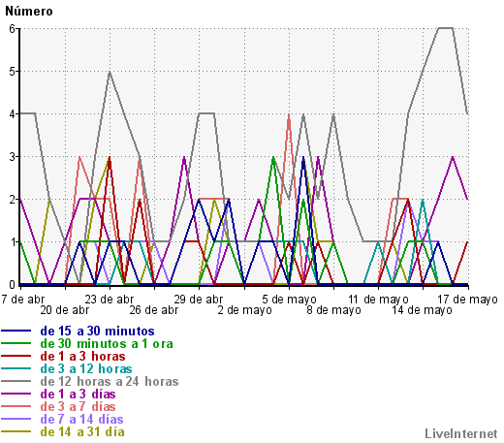Viewport: 504px width, 443px height.
Task: Click the olive legend line swatch
Action: [x=16, y=431]
